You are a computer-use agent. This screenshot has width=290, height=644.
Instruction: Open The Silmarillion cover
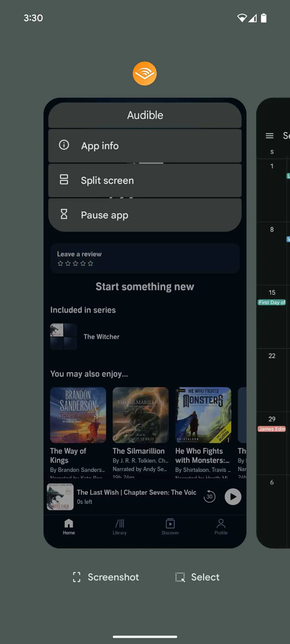click(x=141, y=415)
